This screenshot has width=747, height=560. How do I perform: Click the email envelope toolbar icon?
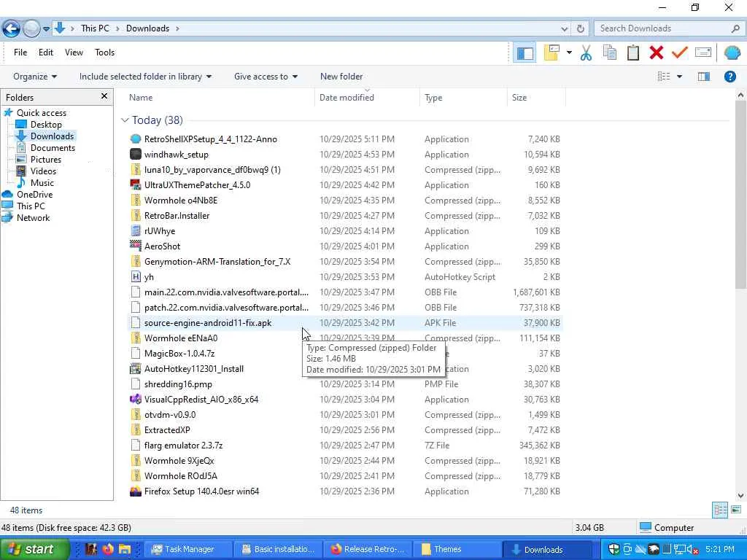coord(703,52)
